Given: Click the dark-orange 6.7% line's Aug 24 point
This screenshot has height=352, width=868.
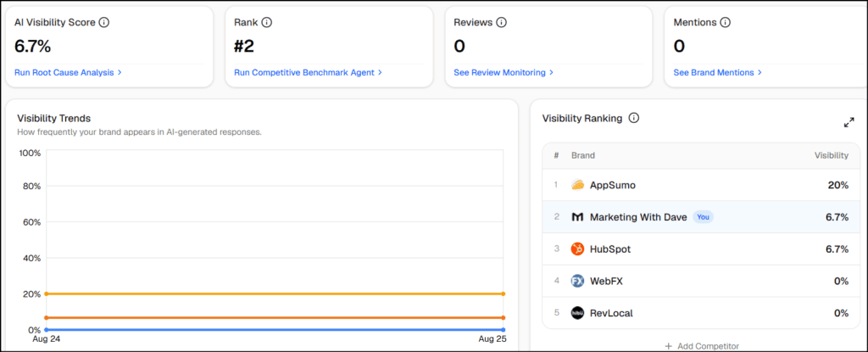Looking at the screenshot, I should (47, 317).
